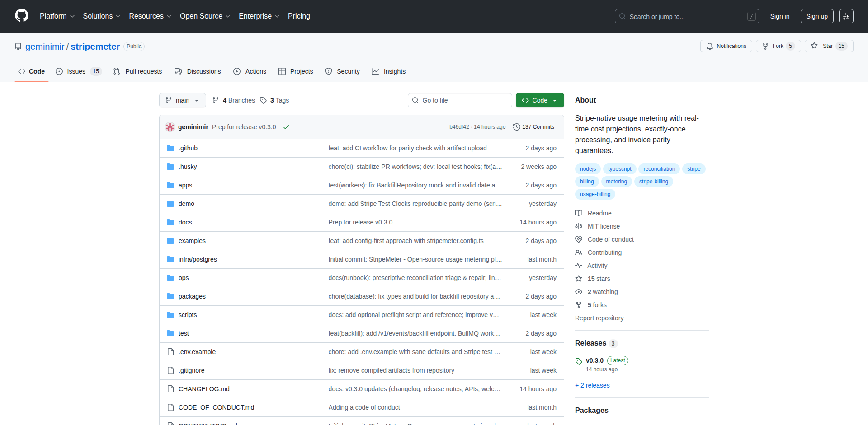This screenshot has width=868, height=425.
Task: Open the Discussions tab
Action: pos(198,71)
